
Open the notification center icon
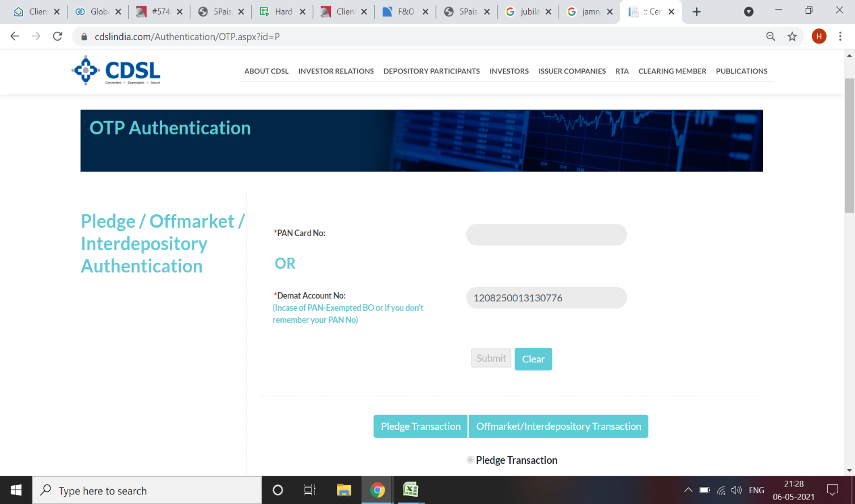pyautogui.click(x=832, y=490)
